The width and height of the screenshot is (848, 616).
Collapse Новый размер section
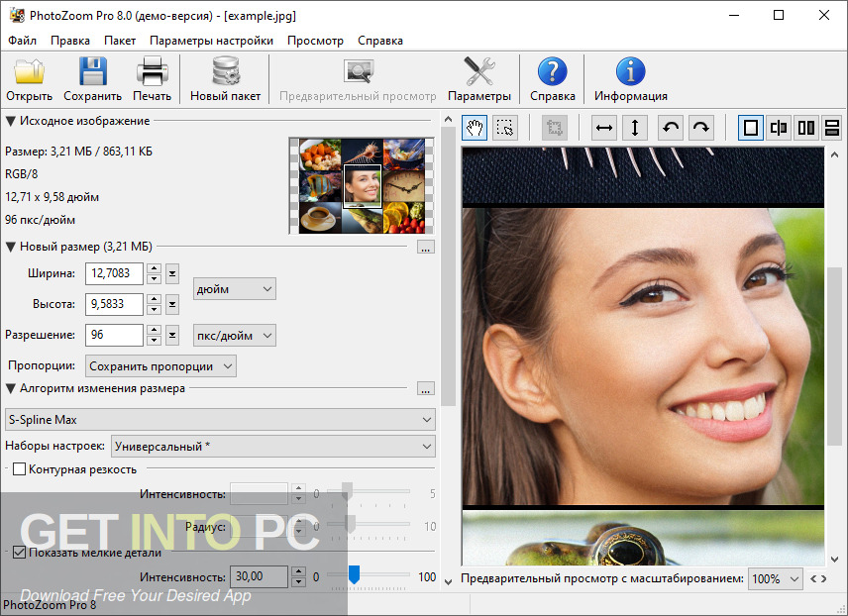pyautogui.click(x=10, y=248)
